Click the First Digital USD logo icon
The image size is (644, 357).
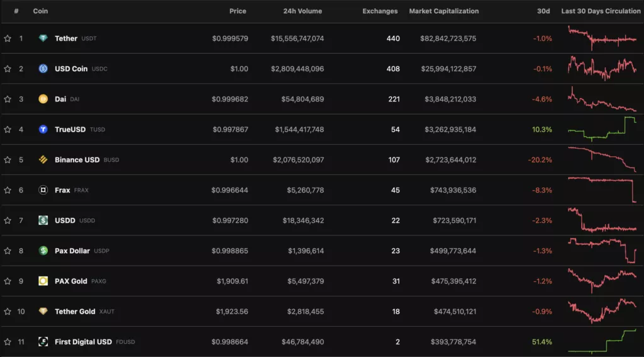coord(43,341)
